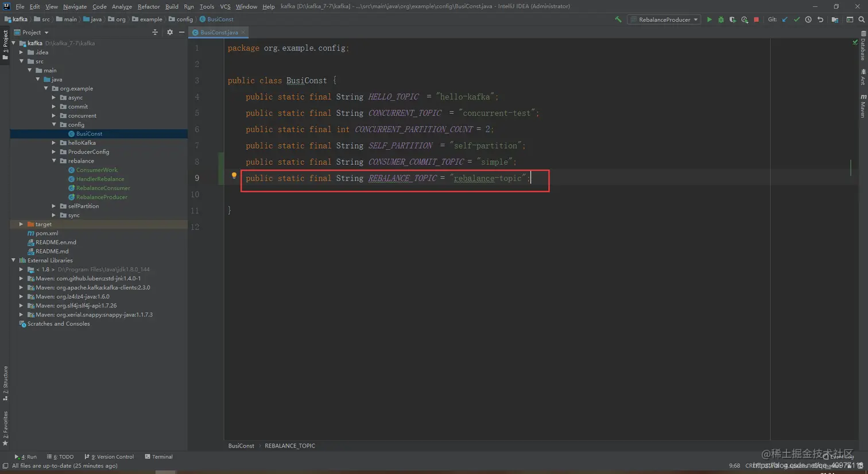Run RebalanceProducer with the green play icon
Viewport: 868px width, 474px height.
click(x=710, y=20)
